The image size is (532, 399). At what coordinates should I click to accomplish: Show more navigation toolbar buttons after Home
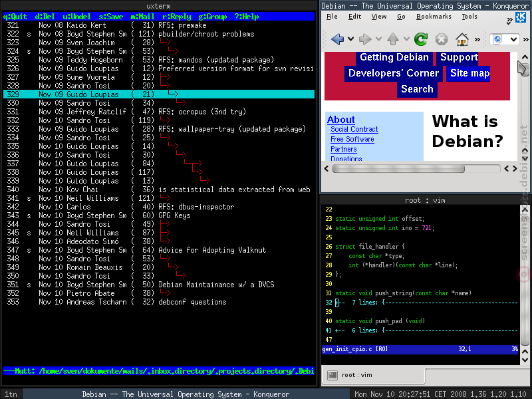tap(477, 39)
